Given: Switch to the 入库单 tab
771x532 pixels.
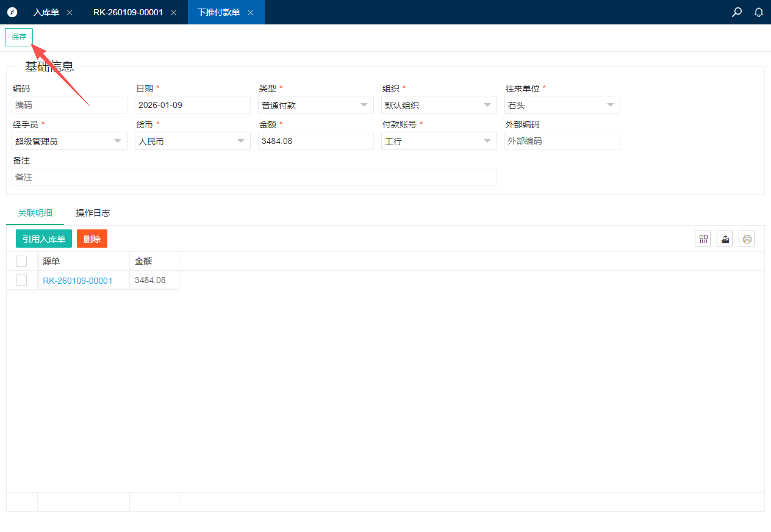Looking at the screenshot, I should 46,12.
